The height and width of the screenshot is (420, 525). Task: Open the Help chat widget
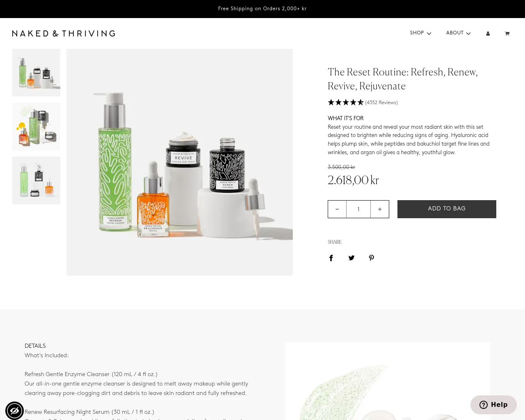[493, 405]
